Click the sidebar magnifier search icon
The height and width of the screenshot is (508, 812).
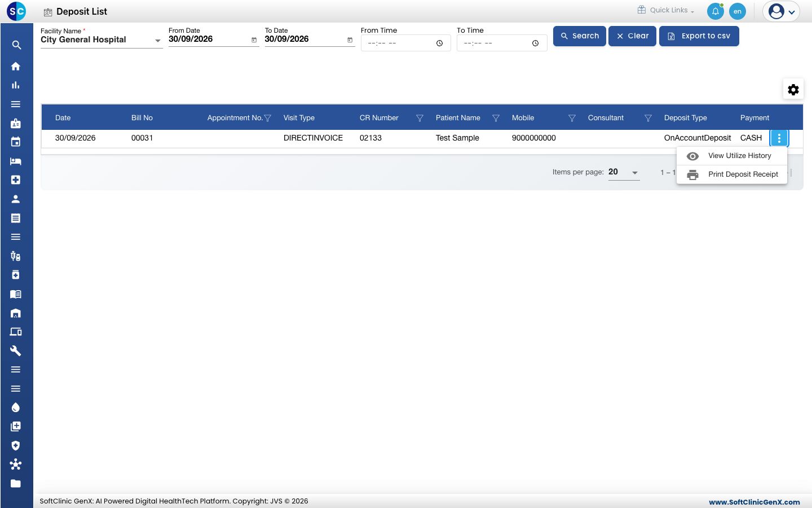pos(16,45)
